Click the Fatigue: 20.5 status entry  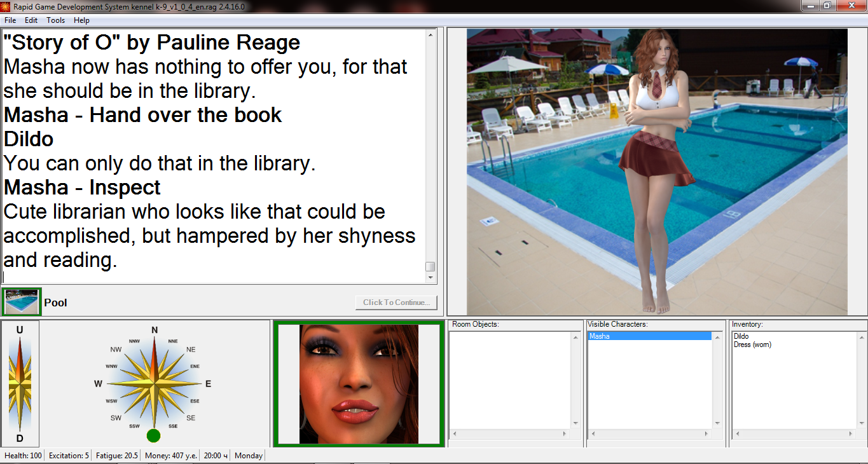pos(117,456)
